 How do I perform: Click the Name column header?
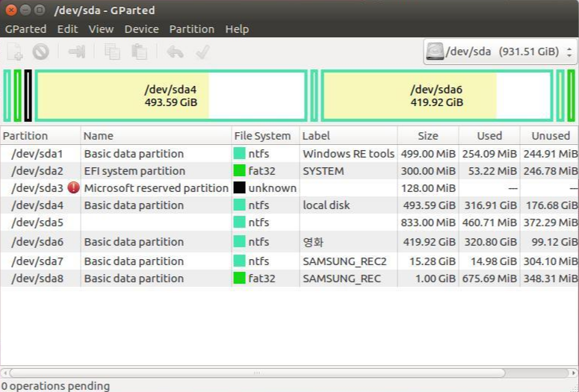coord(156,135)
